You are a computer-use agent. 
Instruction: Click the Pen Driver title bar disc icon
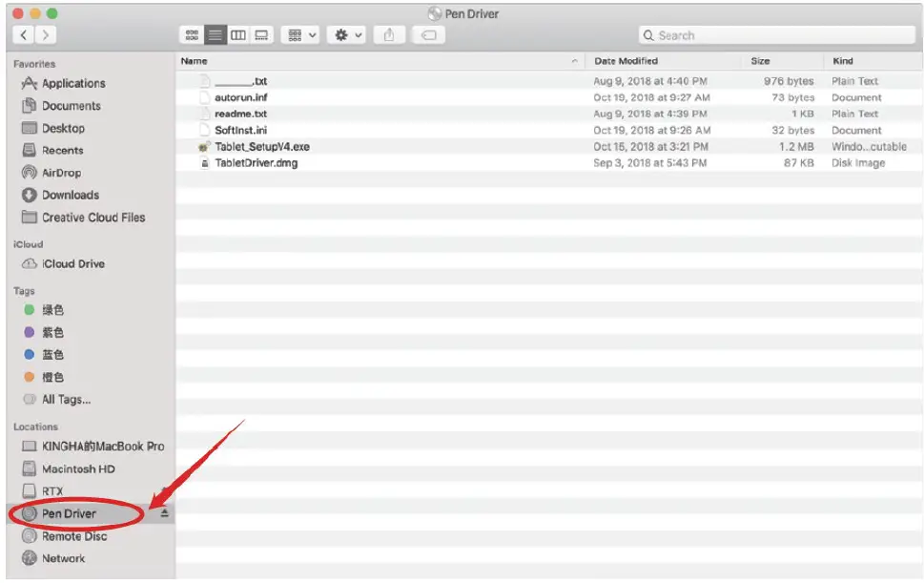[434, 13]
